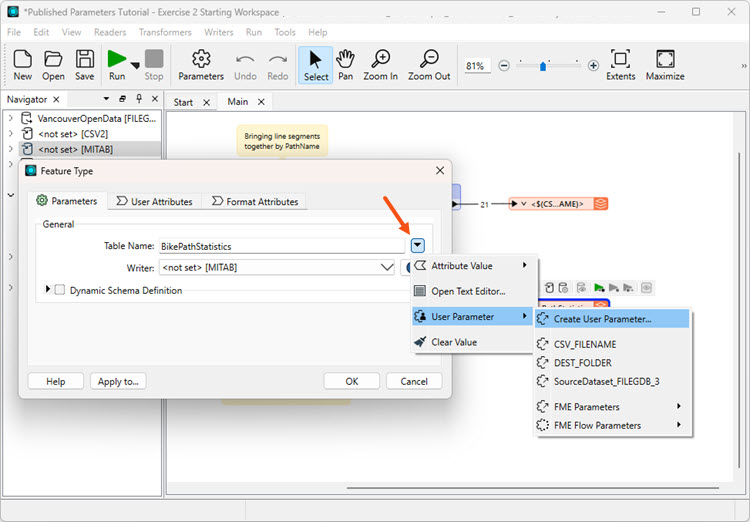This screenshot has height=522, width=750.
Task: Choose the CSV_FILENAME parameter
Action: [x=612, y=344]
